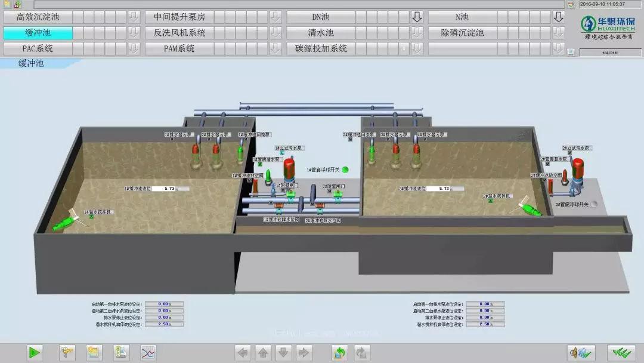This screenshot has width=644, height=363.
Task: Click the highlighted 缓冲池 button
Action: click(38, 32)
